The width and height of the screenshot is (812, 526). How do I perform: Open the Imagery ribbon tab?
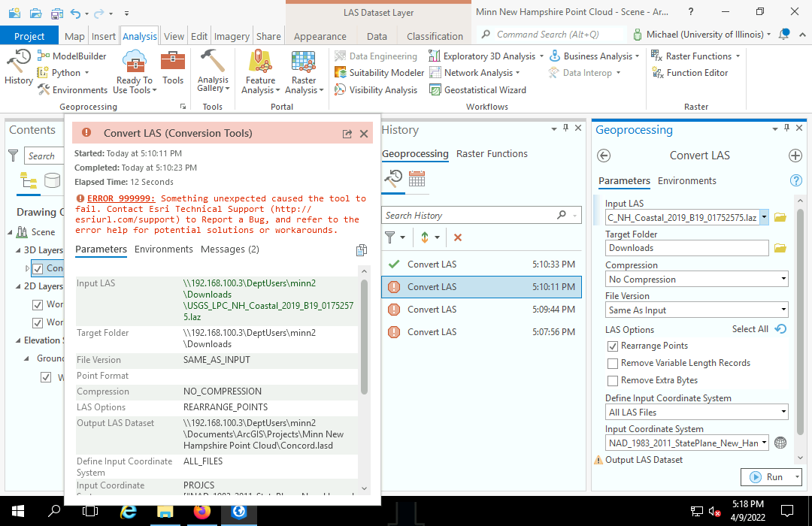[x=232, y=36]
